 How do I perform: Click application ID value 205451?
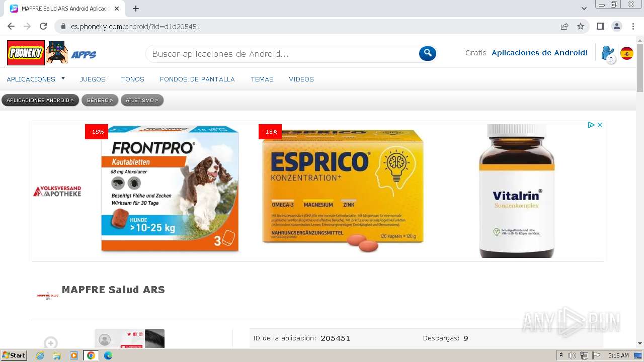point(335,338)
